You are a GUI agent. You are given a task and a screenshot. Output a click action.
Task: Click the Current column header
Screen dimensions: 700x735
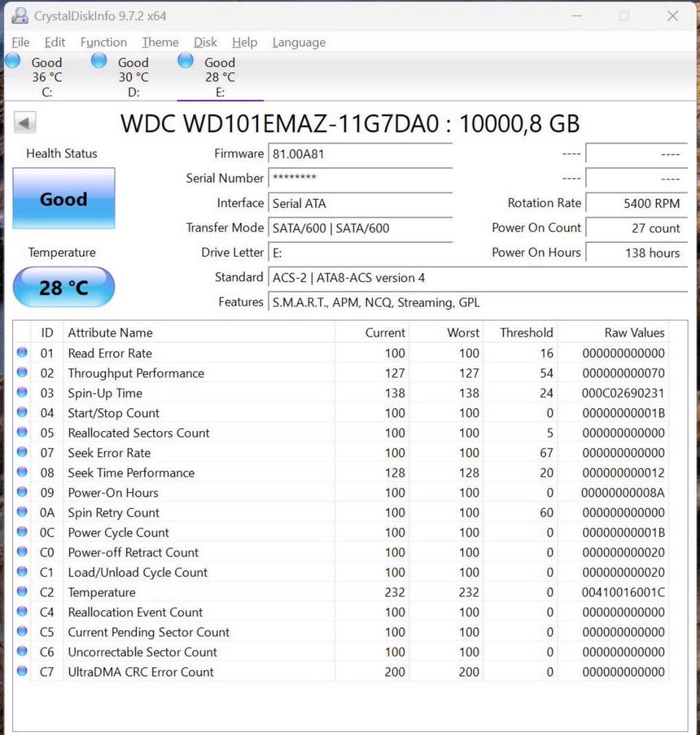[373, 332]
